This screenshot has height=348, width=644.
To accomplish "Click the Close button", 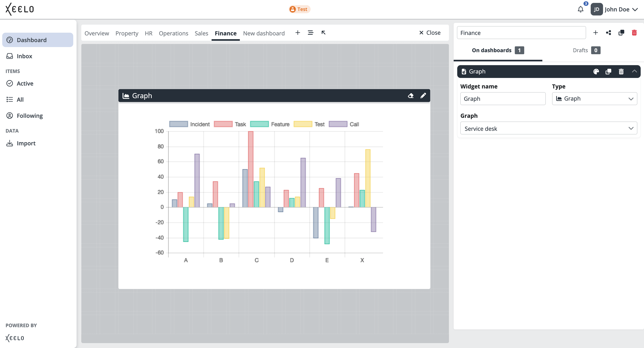I will [430, 33].
